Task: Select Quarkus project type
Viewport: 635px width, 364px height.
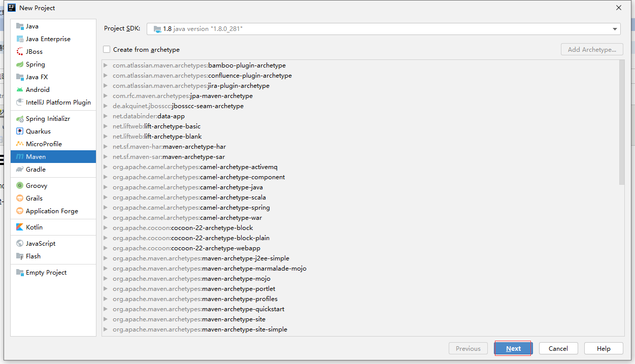Action: (x=53, y=131)
